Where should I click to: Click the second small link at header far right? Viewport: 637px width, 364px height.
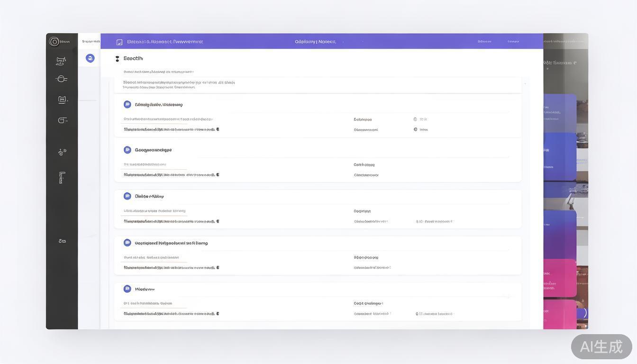pos(513,42)
